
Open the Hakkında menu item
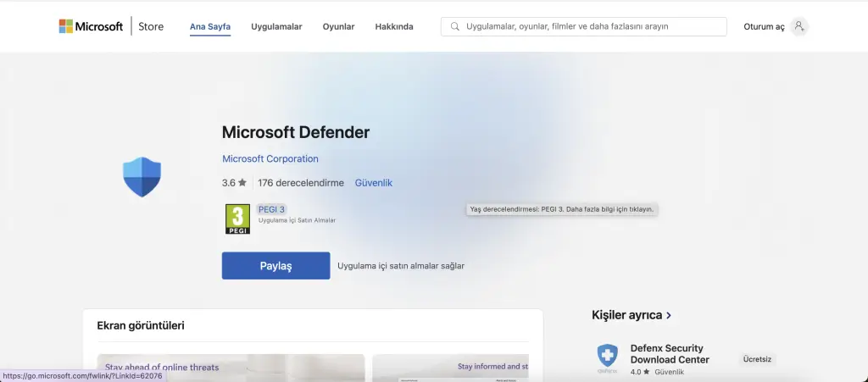394,26
